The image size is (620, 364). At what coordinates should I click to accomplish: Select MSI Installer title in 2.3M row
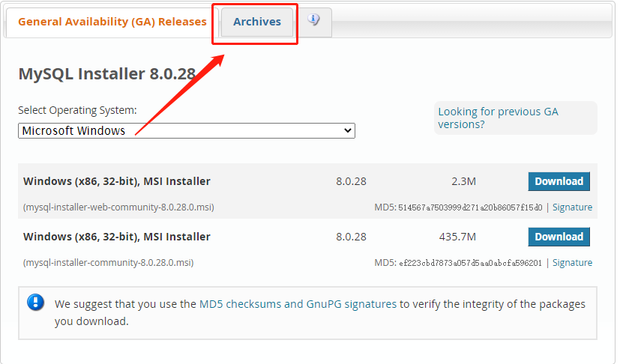pyautogui.click(x=117, y=181)
